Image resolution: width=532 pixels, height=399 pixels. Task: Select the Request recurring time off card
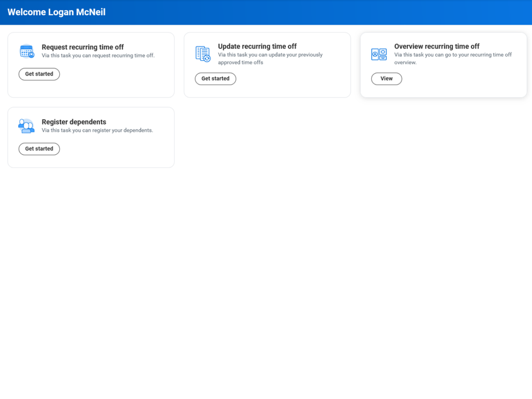91,65
